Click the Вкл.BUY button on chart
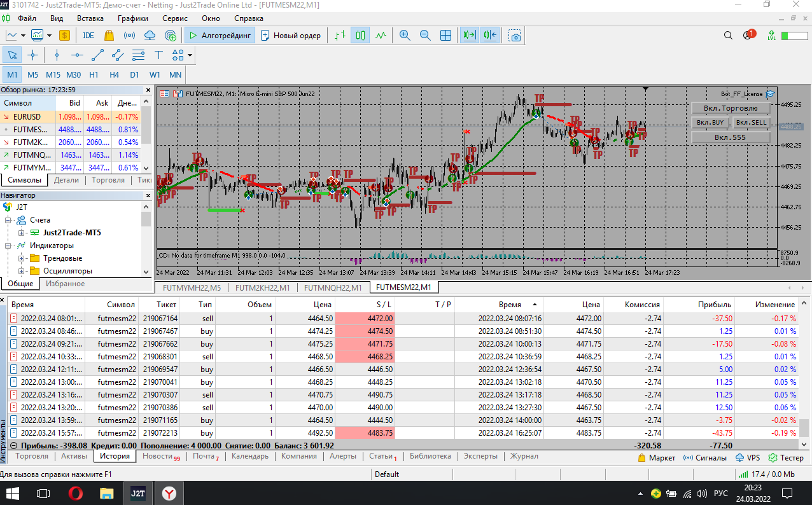The height and width of the screenshot is (505, 812). click(710, 122)
